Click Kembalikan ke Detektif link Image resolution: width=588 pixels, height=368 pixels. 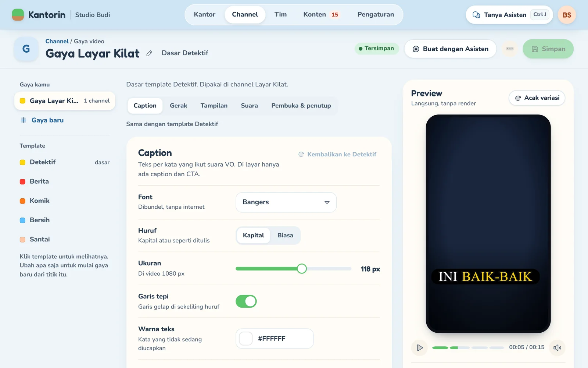click(337, 155)
